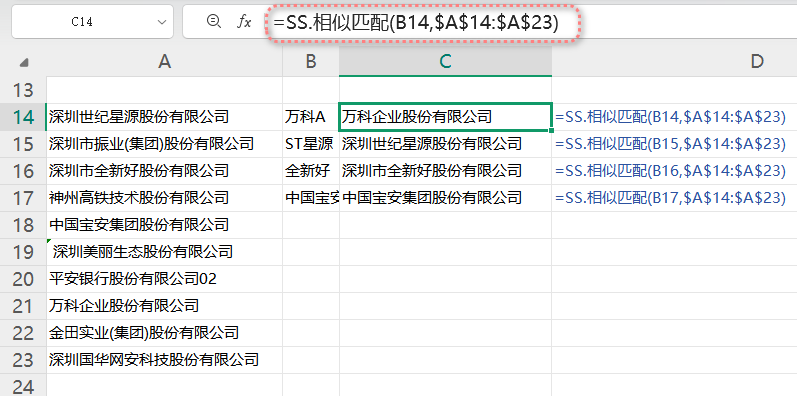The image size is (797, 396).
Task: Click selected cell C14 万科企业股份有限公司
Action: pos(445,117)
